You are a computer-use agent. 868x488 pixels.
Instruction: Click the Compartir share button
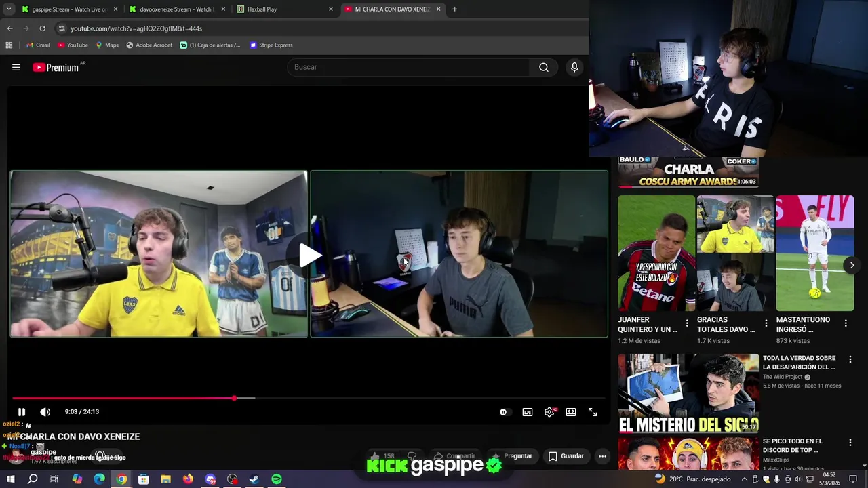[455, 456]
